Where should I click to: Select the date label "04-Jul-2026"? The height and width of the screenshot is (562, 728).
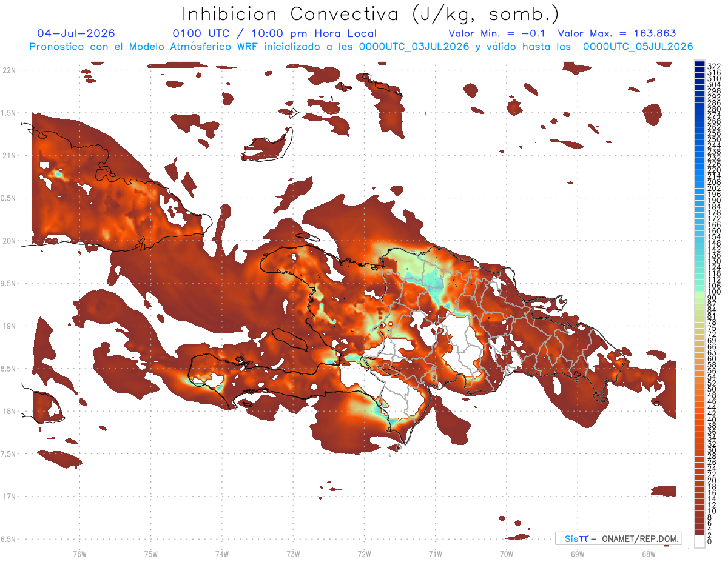click(76, 33)
